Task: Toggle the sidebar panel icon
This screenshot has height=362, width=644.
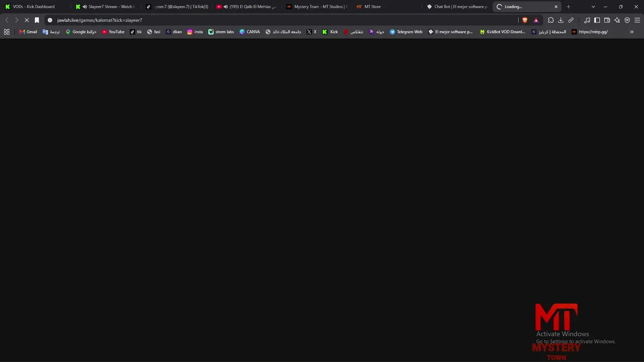Action: pos(597,20)
